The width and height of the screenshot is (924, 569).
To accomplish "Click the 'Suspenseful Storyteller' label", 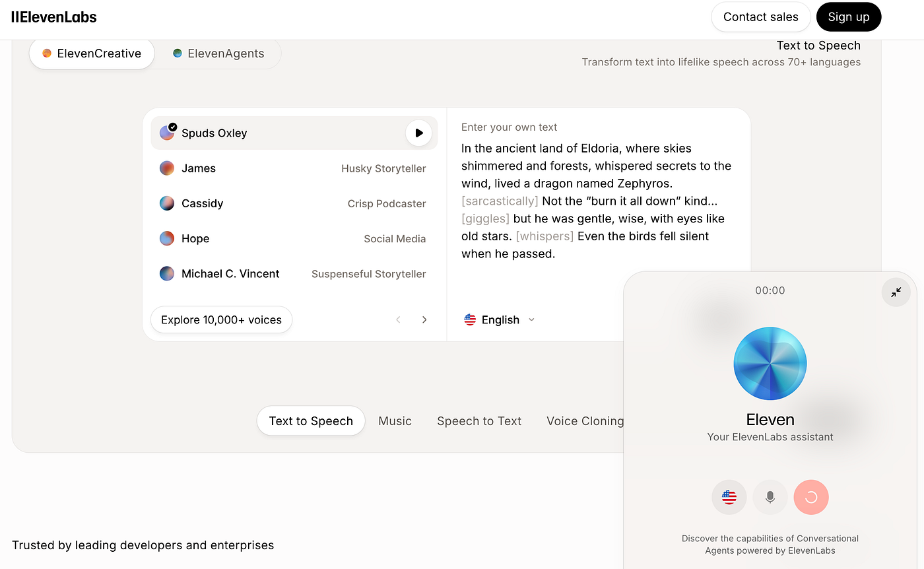I will [369, 274].
